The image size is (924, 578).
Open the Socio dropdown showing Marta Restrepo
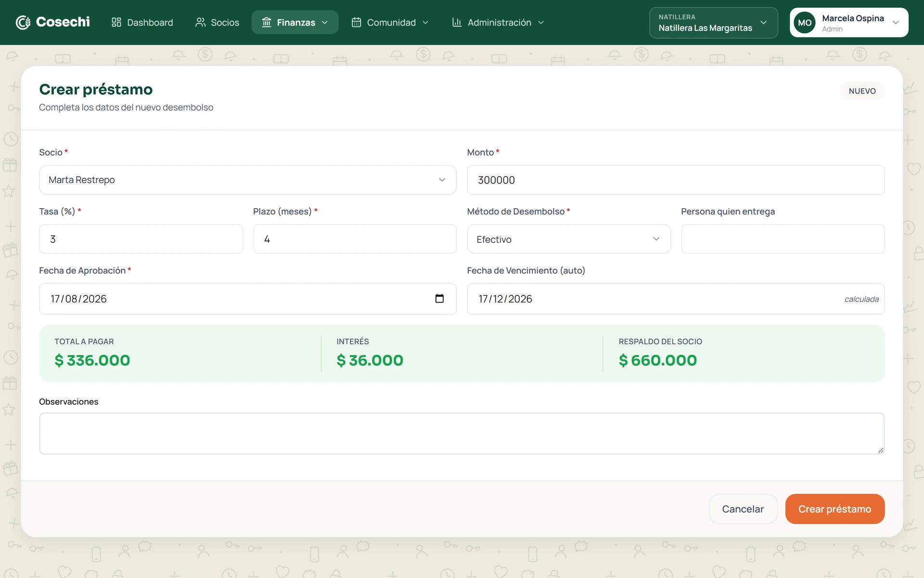248,180
